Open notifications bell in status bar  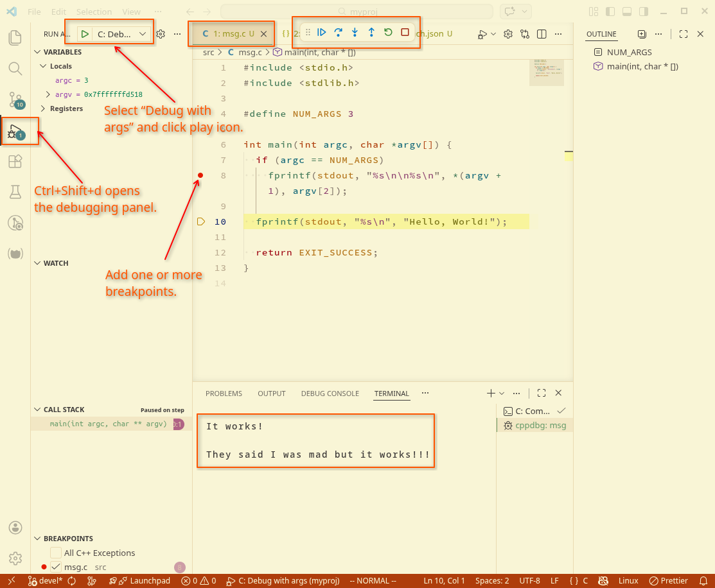(703, 581)
